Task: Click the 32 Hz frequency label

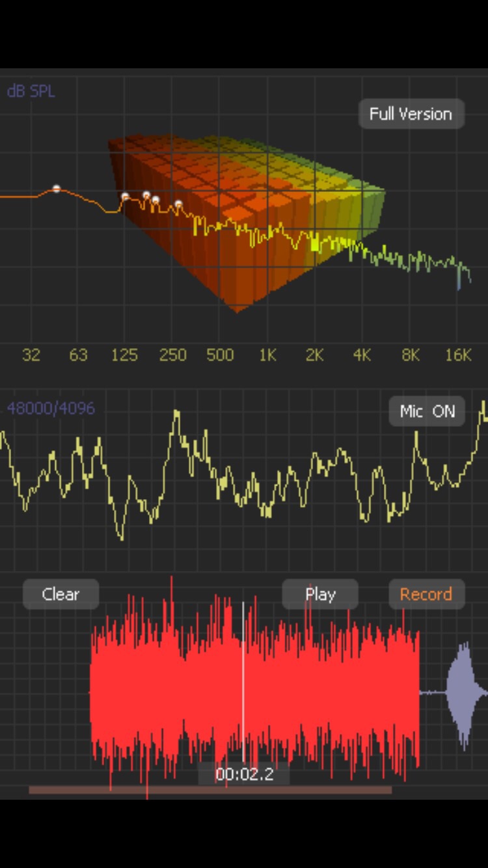Action: pyautogui.click(x=31, y=355)
